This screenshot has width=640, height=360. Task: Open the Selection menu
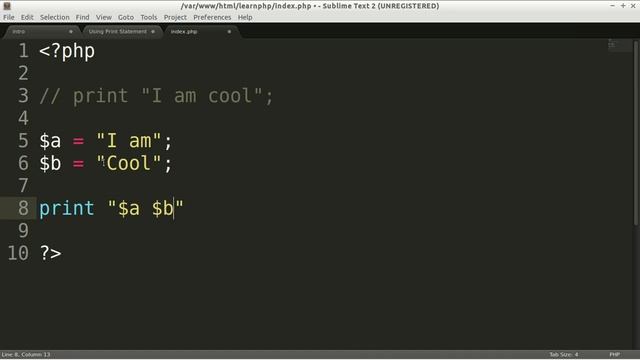(55, 17)
